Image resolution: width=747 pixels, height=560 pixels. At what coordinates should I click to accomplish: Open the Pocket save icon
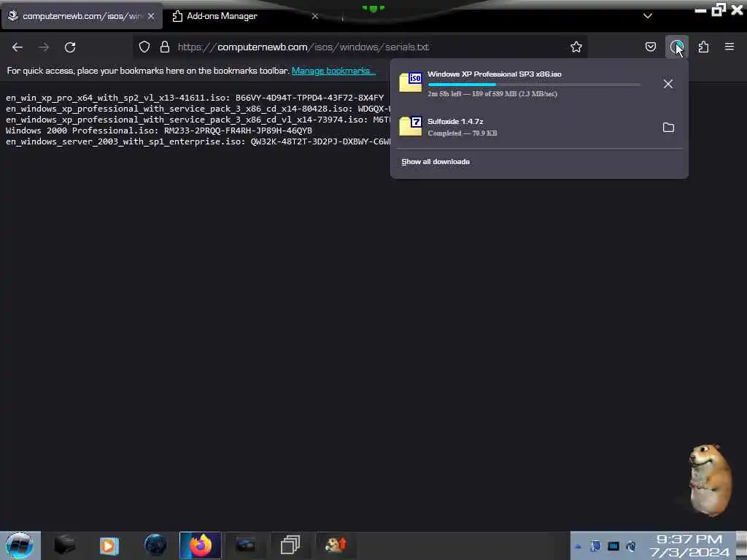pos(651,47)
